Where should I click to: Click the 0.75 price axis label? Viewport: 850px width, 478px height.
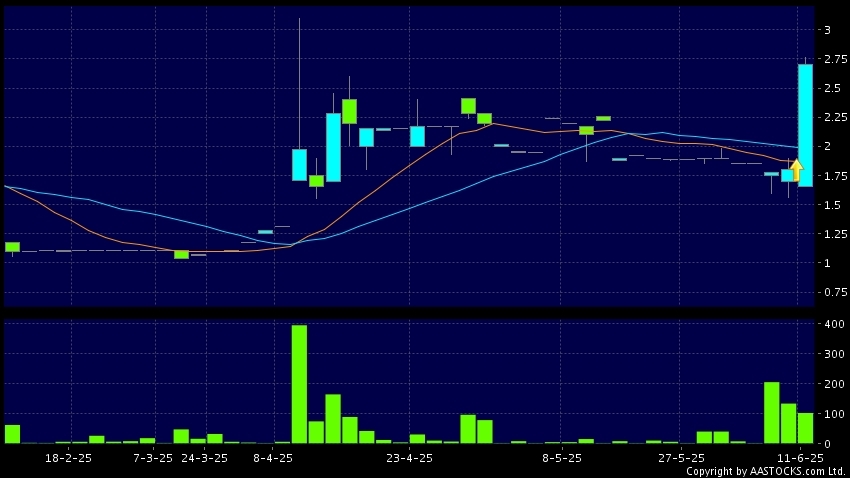coord(835,292)
